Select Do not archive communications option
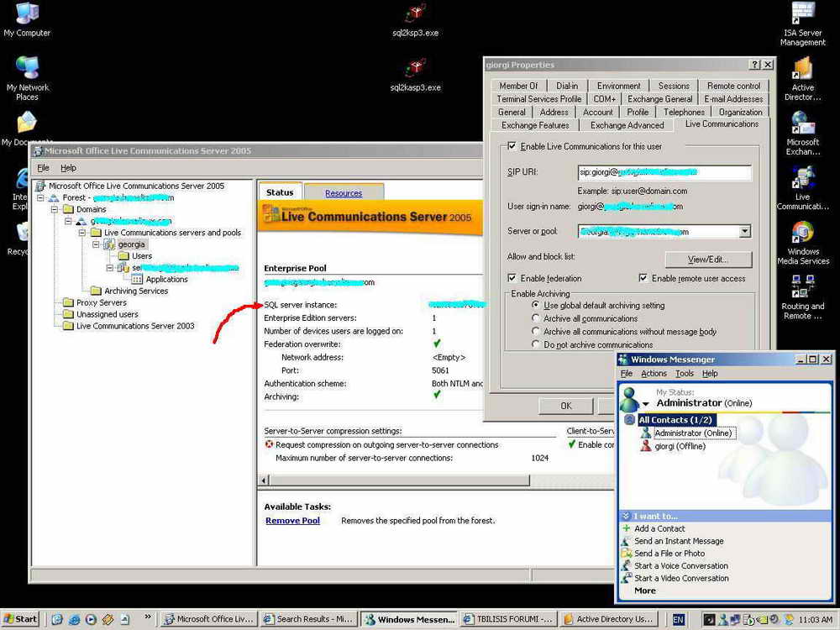 pyautogui.click(x=535, y=345)
